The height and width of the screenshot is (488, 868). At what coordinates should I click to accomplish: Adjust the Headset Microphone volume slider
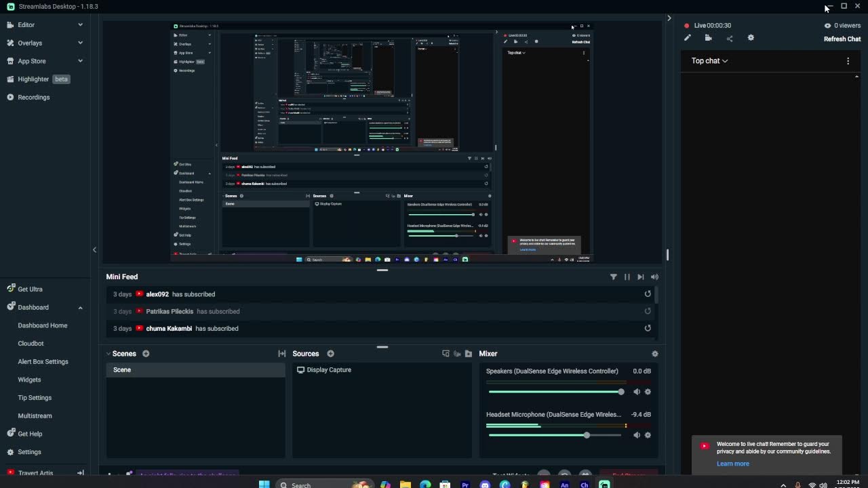click(555, 435)
